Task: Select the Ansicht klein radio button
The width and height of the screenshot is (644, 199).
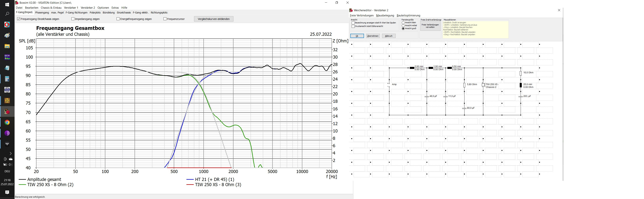Action: (x=403, y=22)
